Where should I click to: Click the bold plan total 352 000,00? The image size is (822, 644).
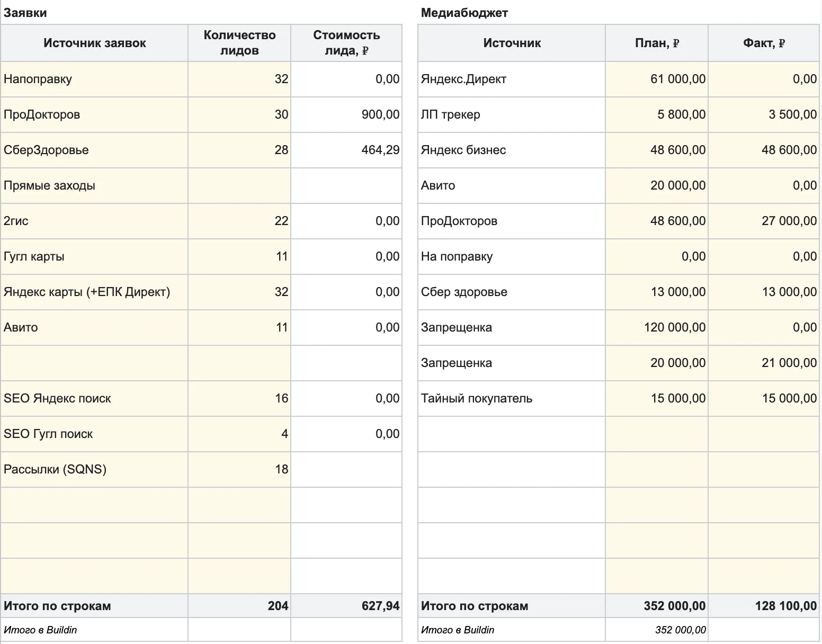tap(657, 606)
